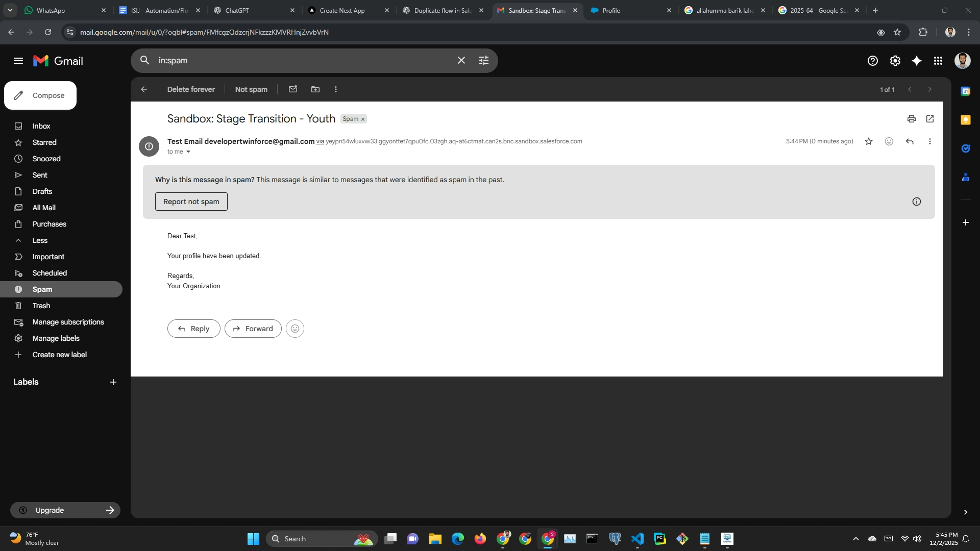Click the Delete forever button
The width and height of the screenshot is (980, 551).
(x=191, y=89)
